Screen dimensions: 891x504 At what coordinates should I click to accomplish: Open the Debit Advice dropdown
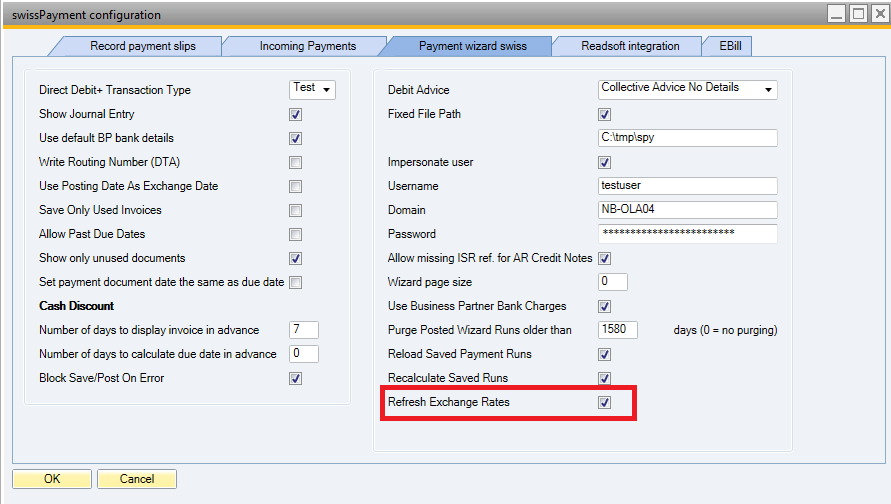(x=688, y=89)
